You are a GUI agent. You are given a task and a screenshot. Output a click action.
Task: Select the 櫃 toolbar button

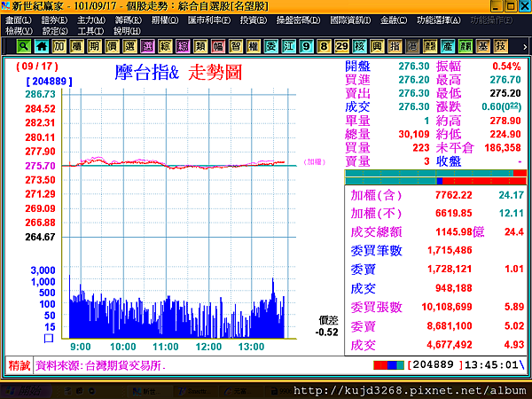coord(77,46)
